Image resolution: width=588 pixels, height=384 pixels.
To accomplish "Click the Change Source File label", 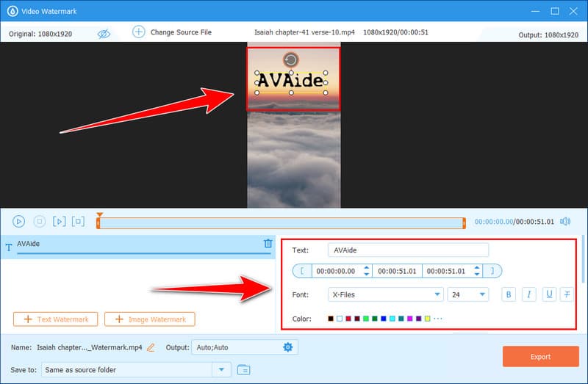I will pos(181,32).
